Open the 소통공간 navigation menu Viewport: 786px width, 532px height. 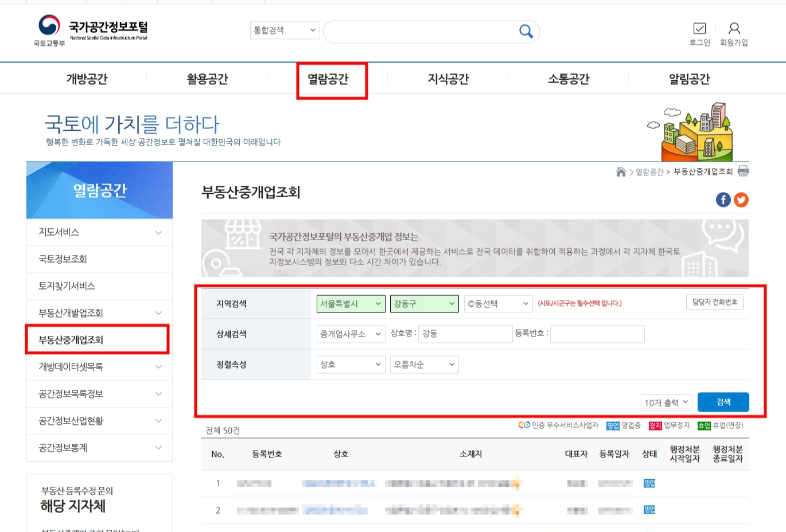tap(568, 79)
